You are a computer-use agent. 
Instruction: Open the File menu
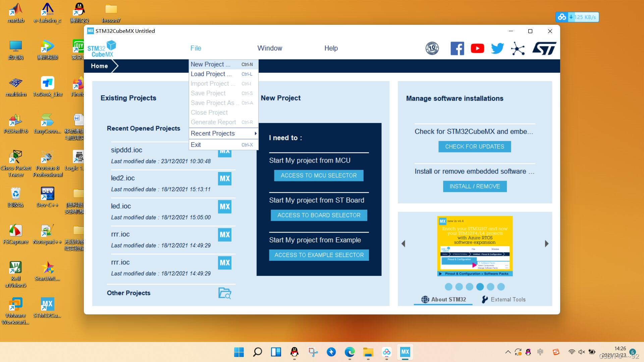tap(196, 48)
